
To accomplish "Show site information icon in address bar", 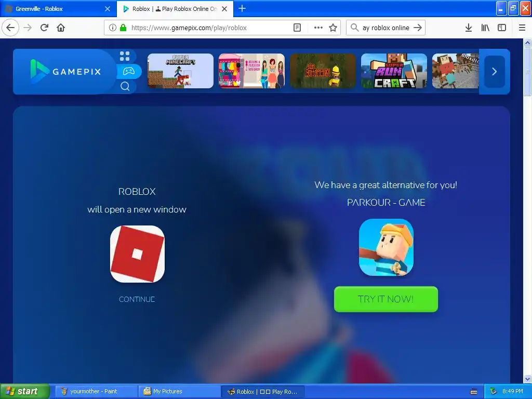I will pos(112,28).
